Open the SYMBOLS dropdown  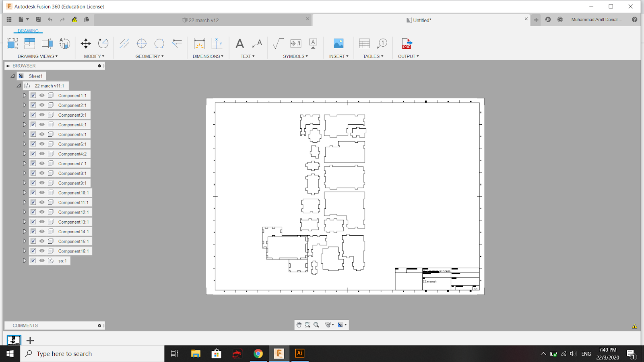point(295,56)
